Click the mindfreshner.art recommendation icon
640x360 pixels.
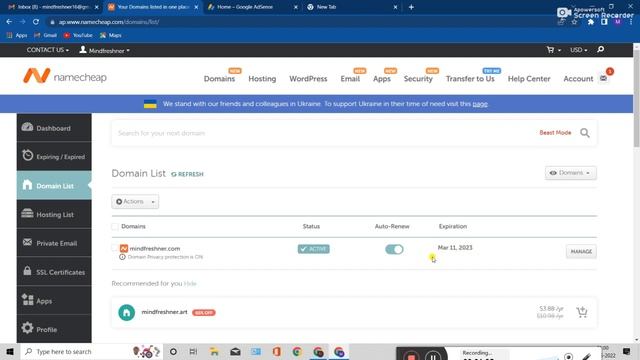pos(127,313)
